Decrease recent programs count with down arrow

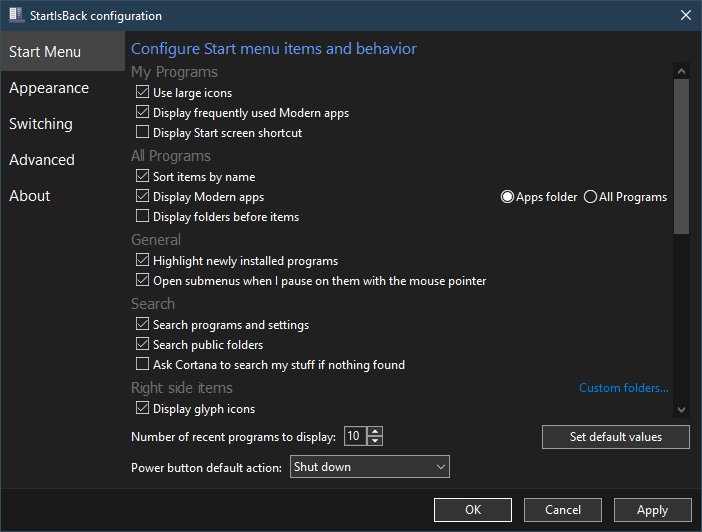coord(375,441)
